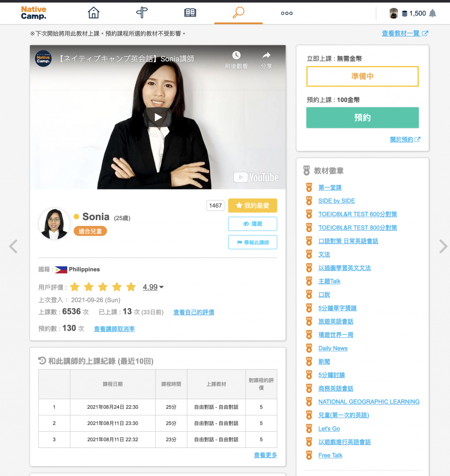
Task: Click the 1467 favorites count badge
Action: 215,206
